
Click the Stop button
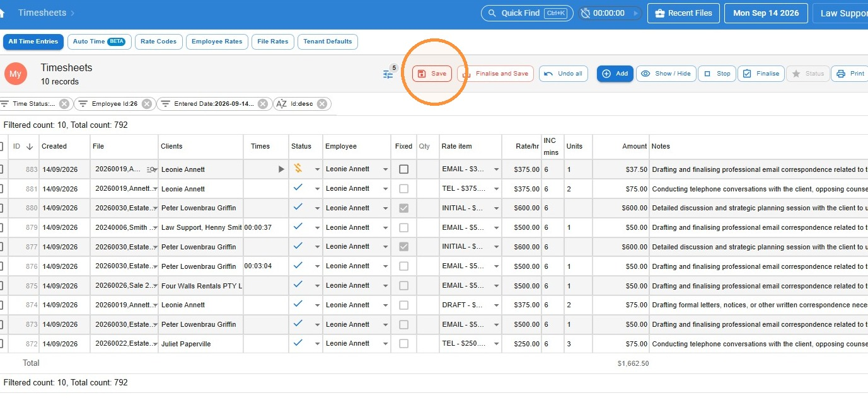pyautogui.click(x=717, y=74)
